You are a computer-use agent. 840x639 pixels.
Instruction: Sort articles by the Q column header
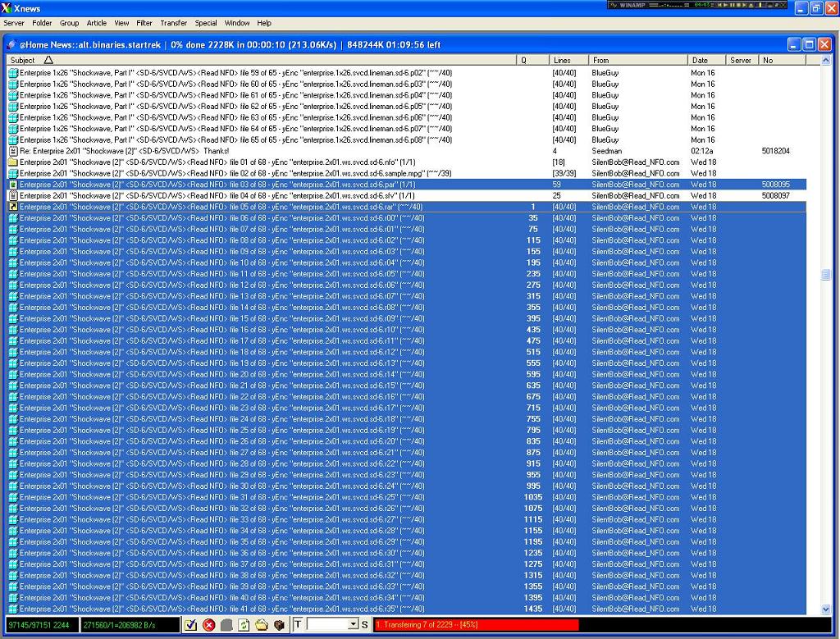click(x=532, y=60)
